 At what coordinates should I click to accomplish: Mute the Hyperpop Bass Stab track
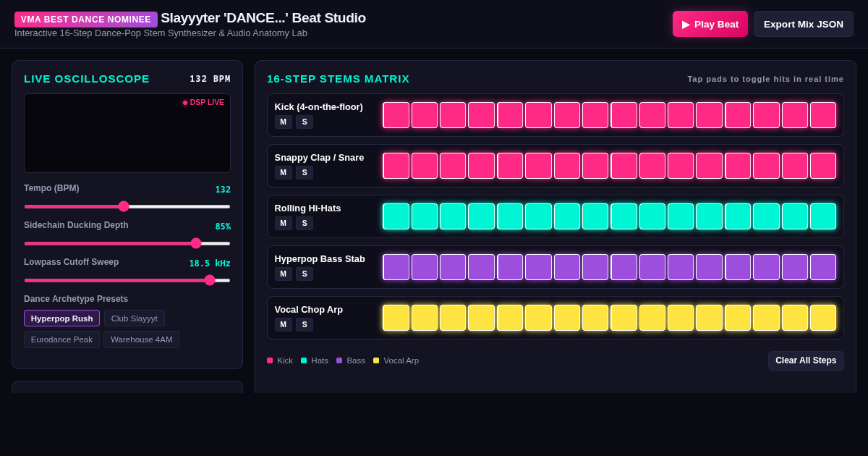point(284,274)
